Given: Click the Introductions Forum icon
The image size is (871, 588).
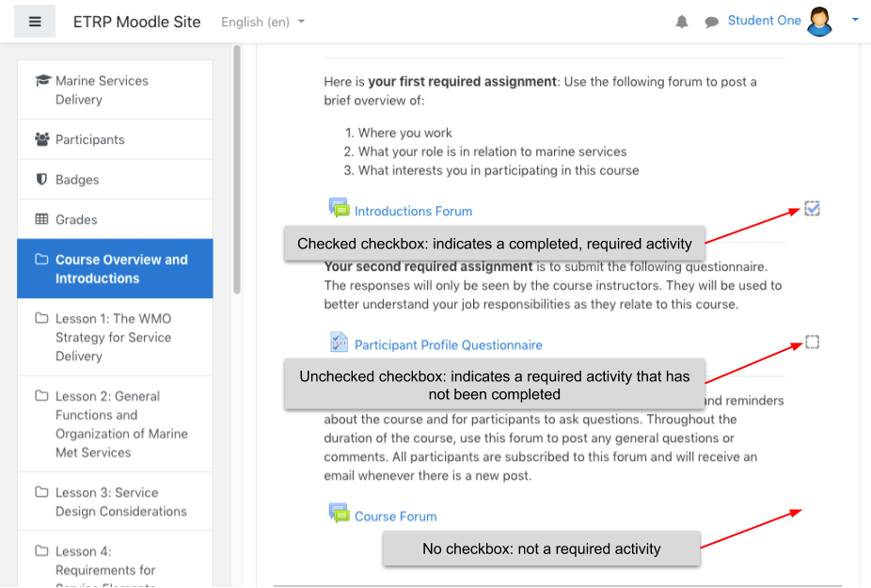Looking at the screenshot, I should [x=339, y=207].
